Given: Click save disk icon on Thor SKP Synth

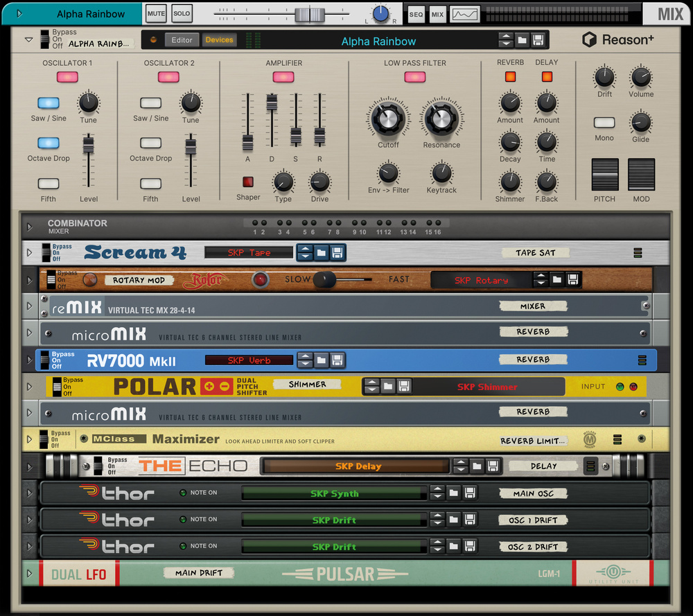Looking at the screenshot, I should (x=470, y=493).
